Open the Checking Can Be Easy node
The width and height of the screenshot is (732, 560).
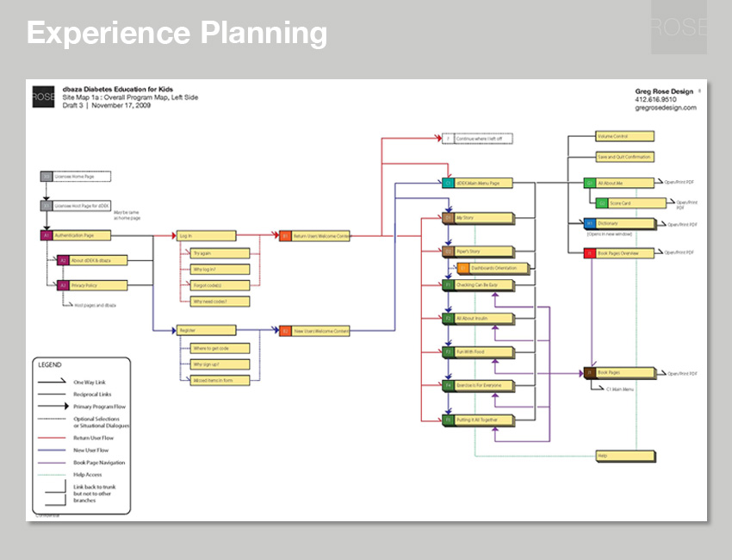point(479,285)
